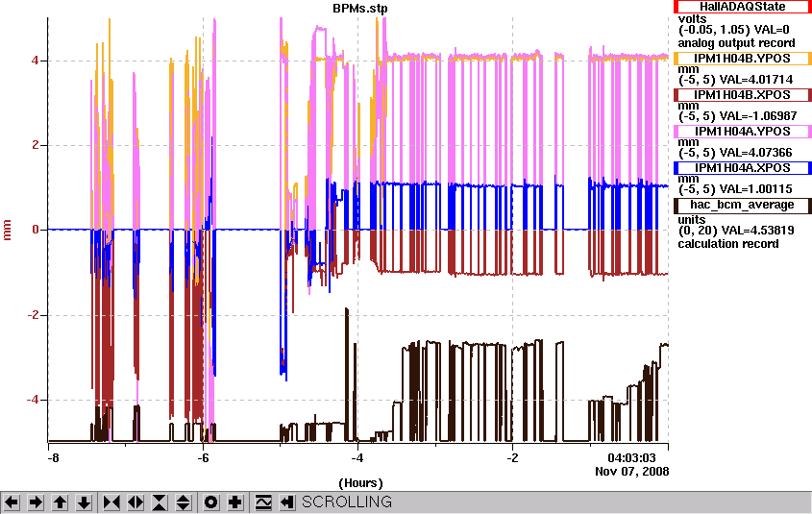Click the -6 tick on the time axis

click(x=203, y=458)
